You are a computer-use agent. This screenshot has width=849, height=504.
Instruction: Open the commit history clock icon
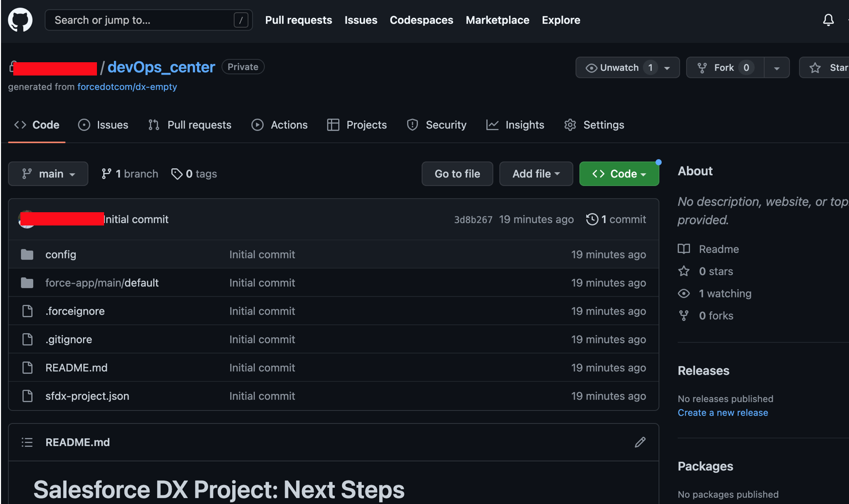point(592,219)
